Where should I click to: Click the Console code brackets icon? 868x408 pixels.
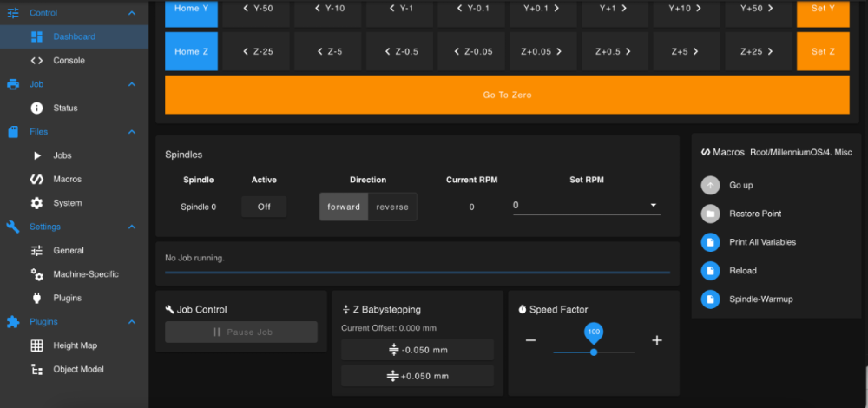tap(36, 61)
